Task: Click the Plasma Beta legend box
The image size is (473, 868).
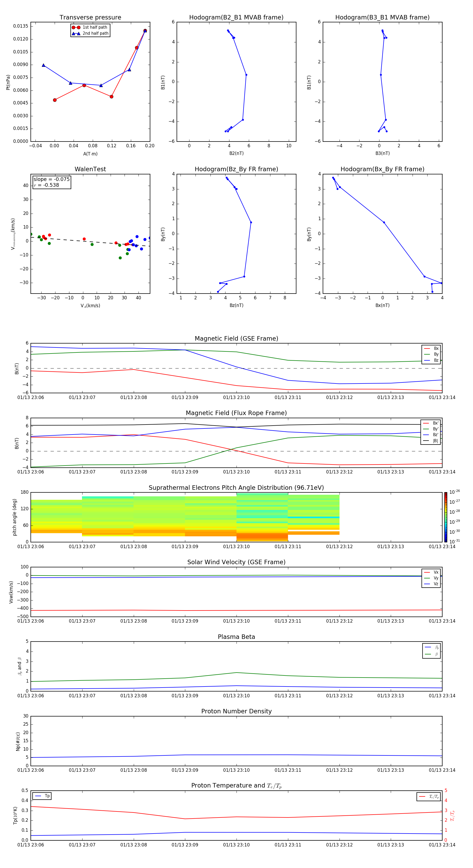Action: [431, 651]
